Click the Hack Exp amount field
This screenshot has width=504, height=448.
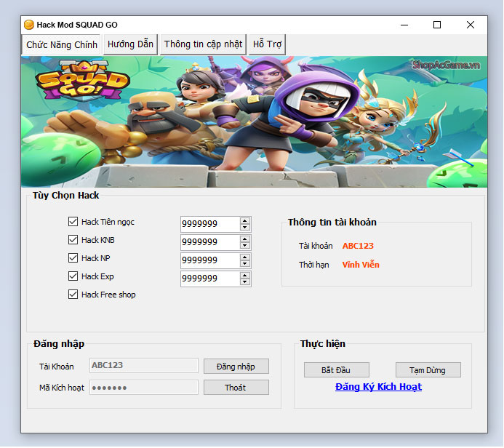[x=210, y=279]
